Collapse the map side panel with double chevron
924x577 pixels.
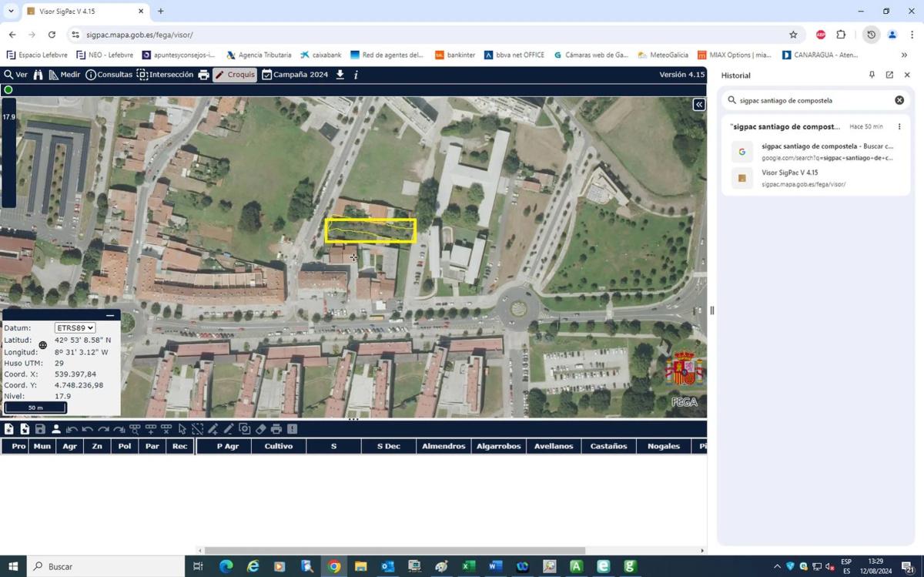[698, 105]
